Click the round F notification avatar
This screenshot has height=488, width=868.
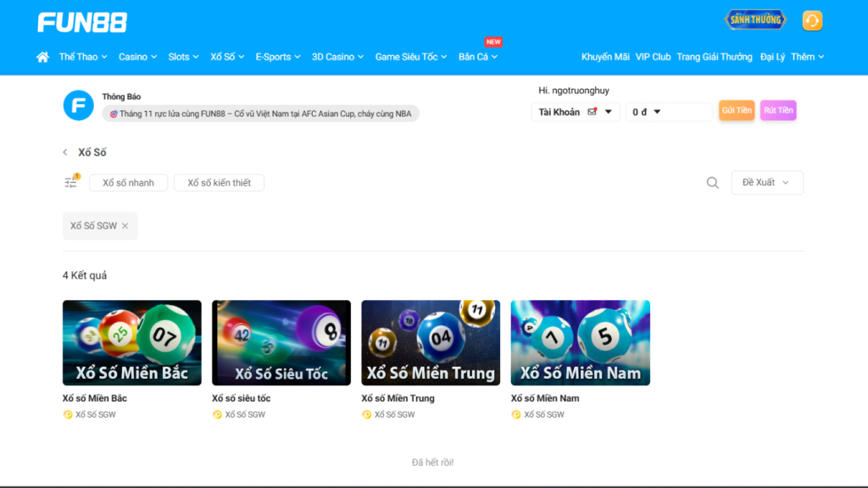pos(78,105)
